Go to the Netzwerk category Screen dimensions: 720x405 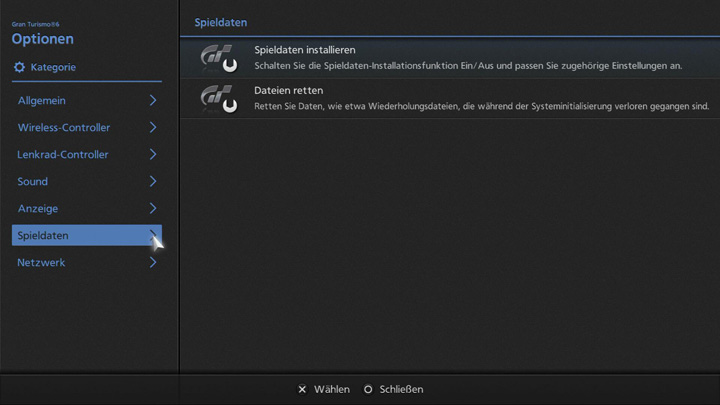tap(41, 263)
